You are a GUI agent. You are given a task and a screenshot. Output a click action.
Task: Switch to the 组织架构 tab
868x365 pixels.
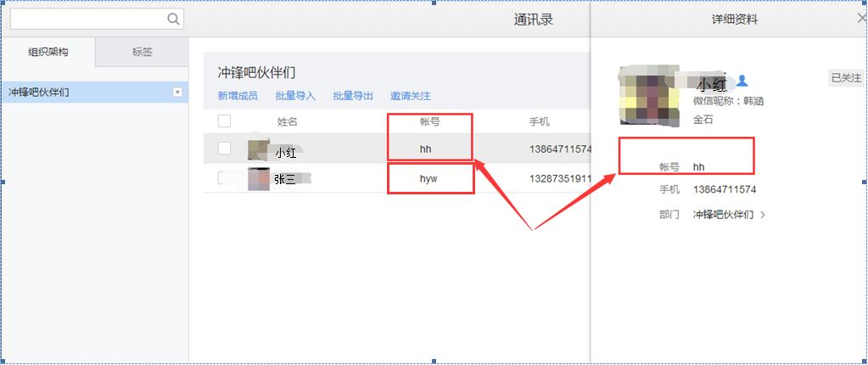[48, 52]
